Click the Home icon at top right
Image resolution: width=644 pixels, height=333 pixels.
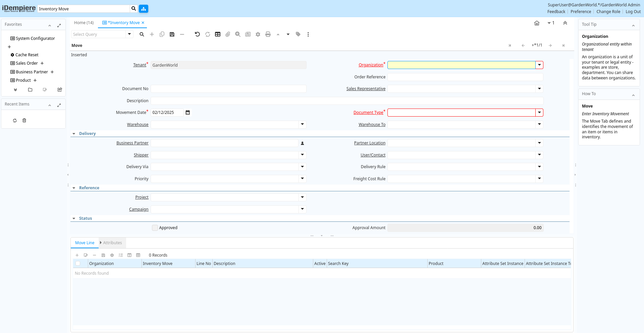tap(537, 23)
